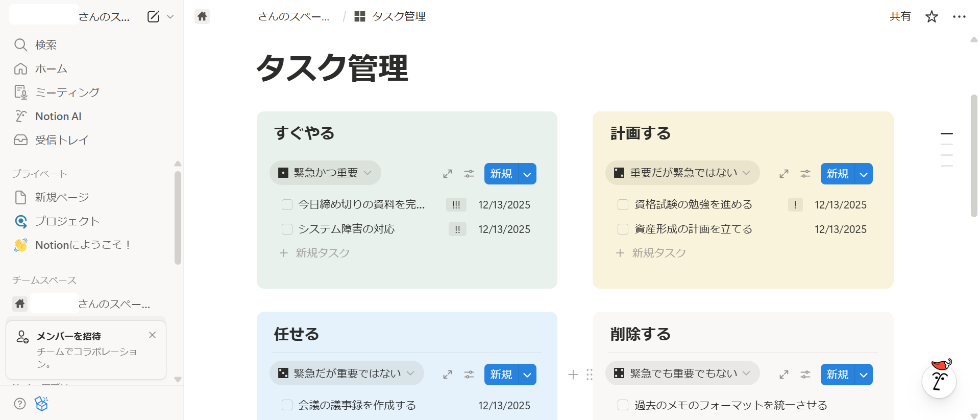This screenshot has height=420, width=980.
Task: Click plus icon to add block
Action: pos(573,375)
